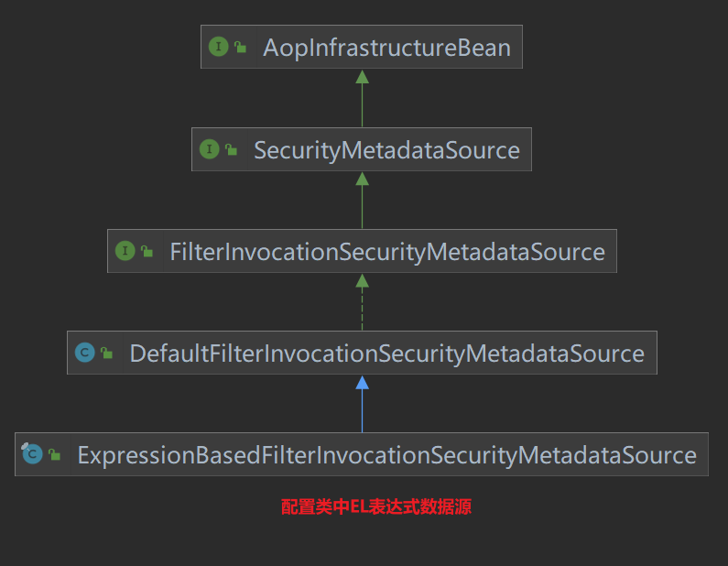728x566 pixels.
Task: Click the interface icon beside FilterInvocationSecurityMetadataSource
Action: tap(125, 251)
